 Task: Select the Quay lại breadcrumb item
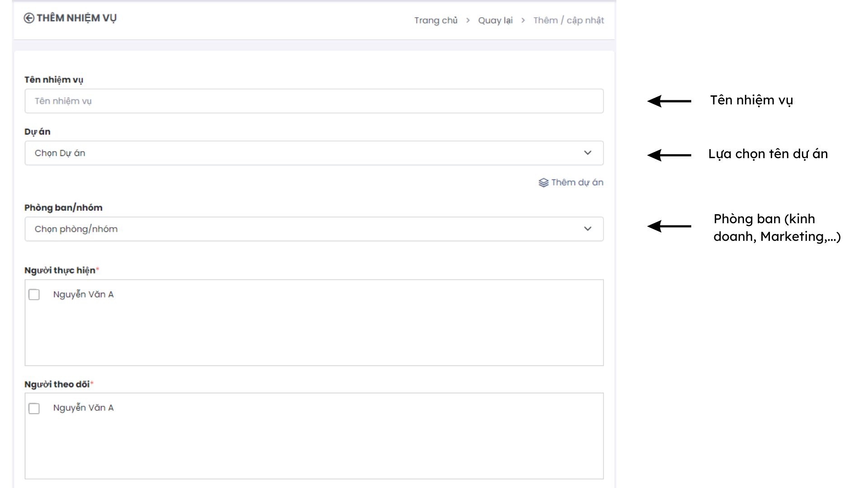click(495, 20)
